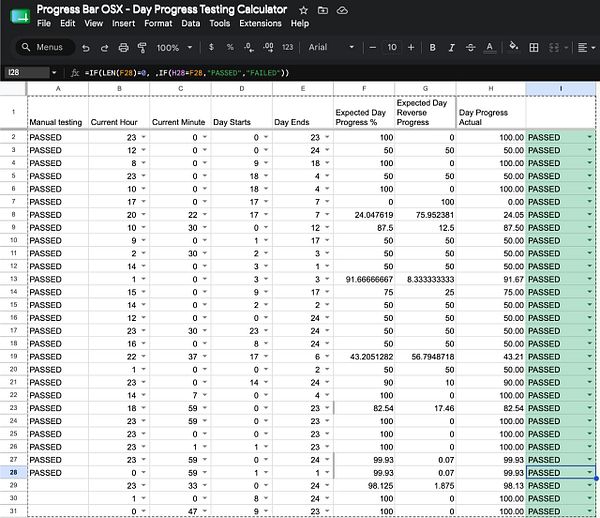Click the Menus search box
600x518 pixels.
pyautogui.click(x=45, y=47)
